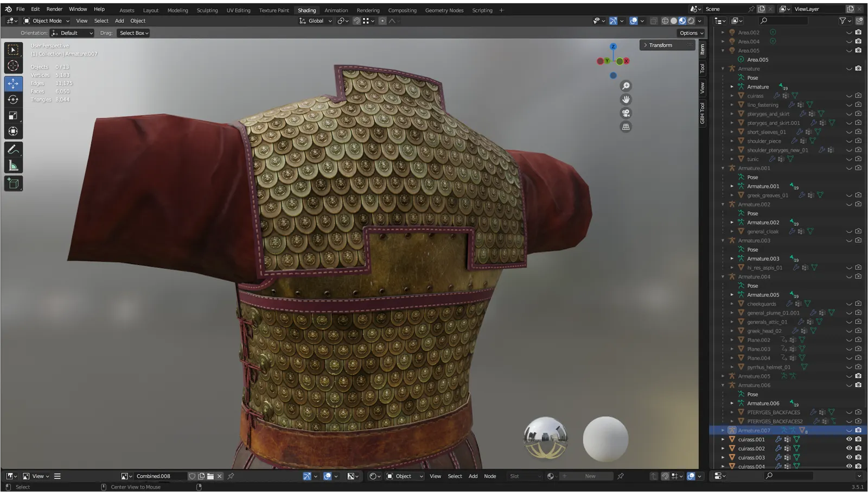Screen dimensions: 868x492
Task: Select the Add Cube tool
Action: click(x=13, y=183)
